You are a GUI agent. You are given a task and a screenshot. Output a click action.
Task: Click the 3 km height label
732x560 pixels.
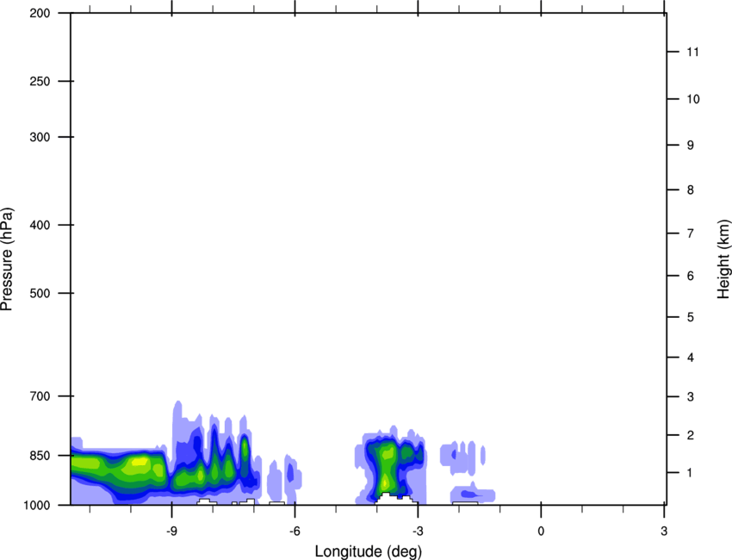click(690, 396)
